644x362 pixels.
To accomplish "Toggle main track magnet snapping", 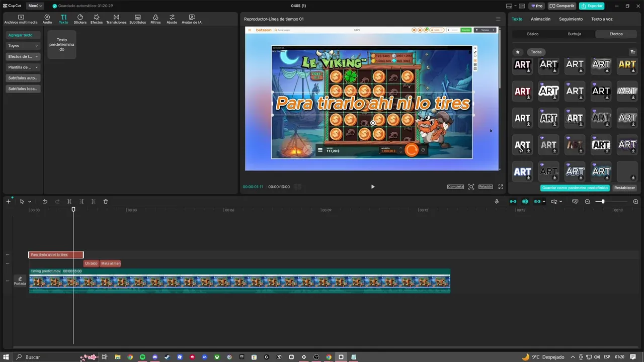I will click(513, 202).
